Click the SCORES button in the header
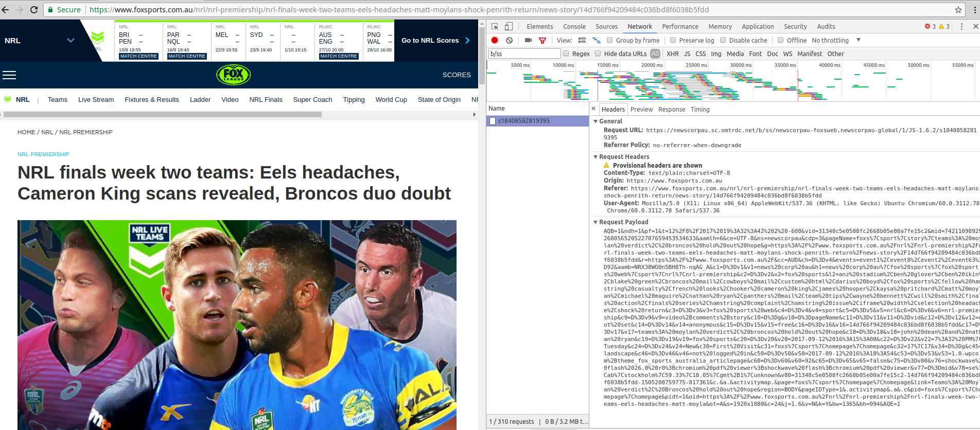980x430 pixels. [457, 75]
